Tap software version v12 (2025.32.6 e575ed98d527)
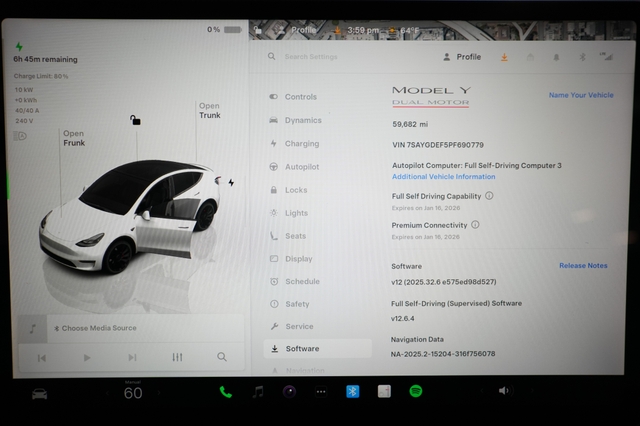The height and width of the screenshot is (426, 640). 444,282
